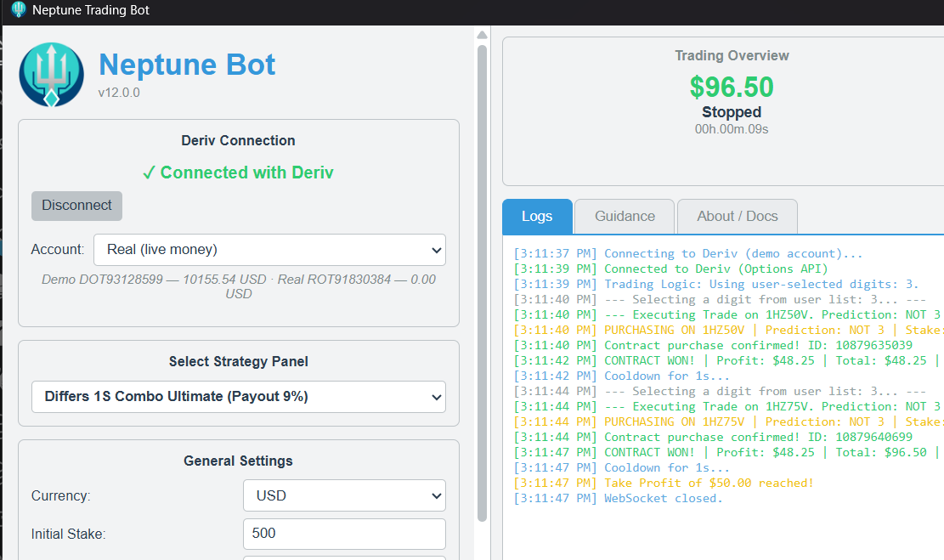Click the log line Connecting to Deriv (demo account)
Viewport: 944px width, 560px height.
687,253
